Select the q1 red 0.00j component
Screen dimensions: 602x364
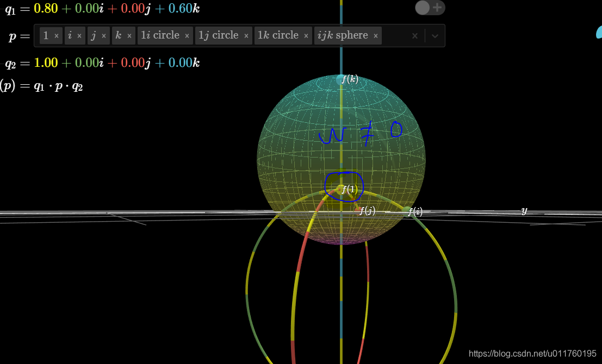point(135,9)
